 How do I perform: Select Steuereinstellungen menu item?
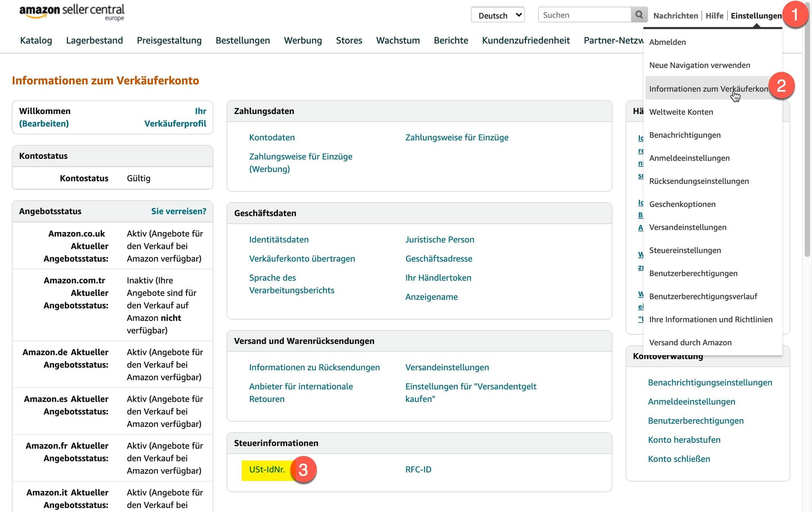tap(685, 250)
